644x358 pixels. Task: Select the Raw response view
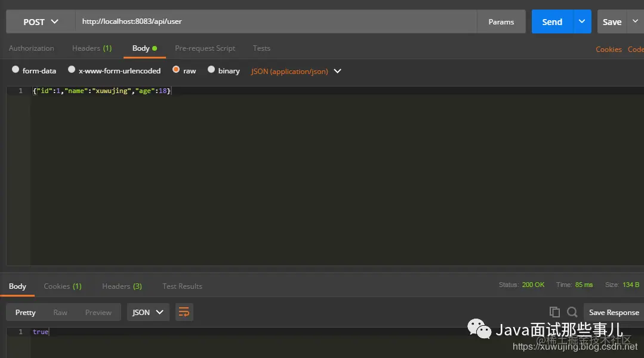point(60,313)
